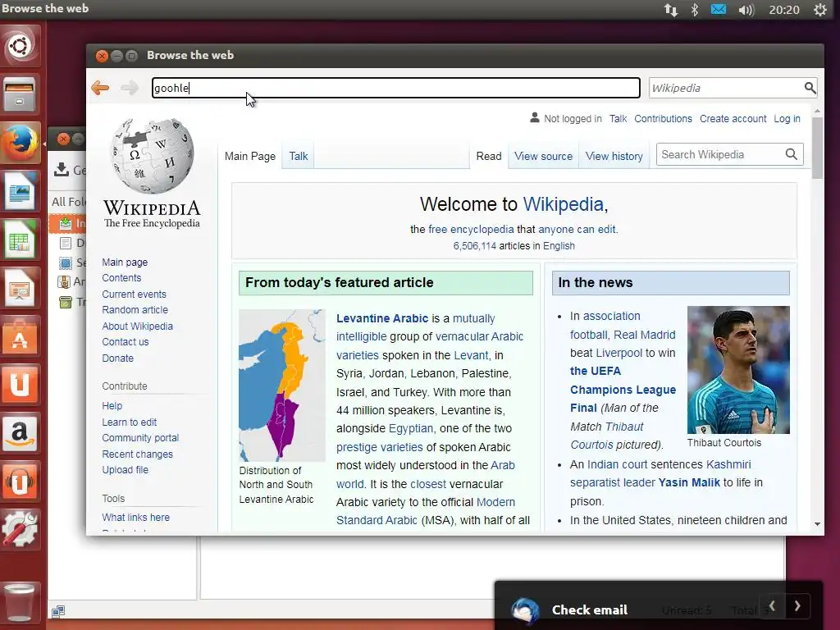This screenshot has height=630, width=840.
Task: Click the network arrows indicator in top panel
Action: tap(671, 10)
